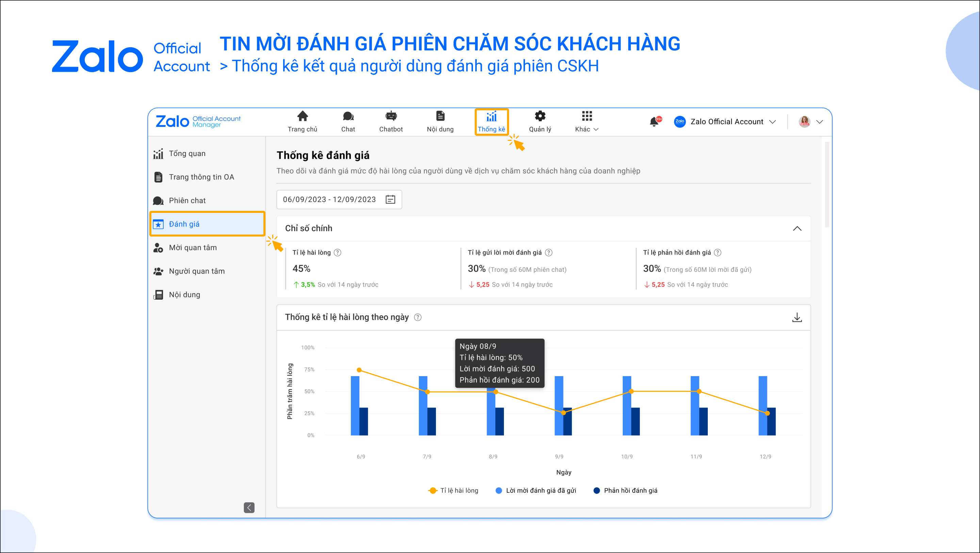Open the Zalo Official Account switcher dropdown

725,122
